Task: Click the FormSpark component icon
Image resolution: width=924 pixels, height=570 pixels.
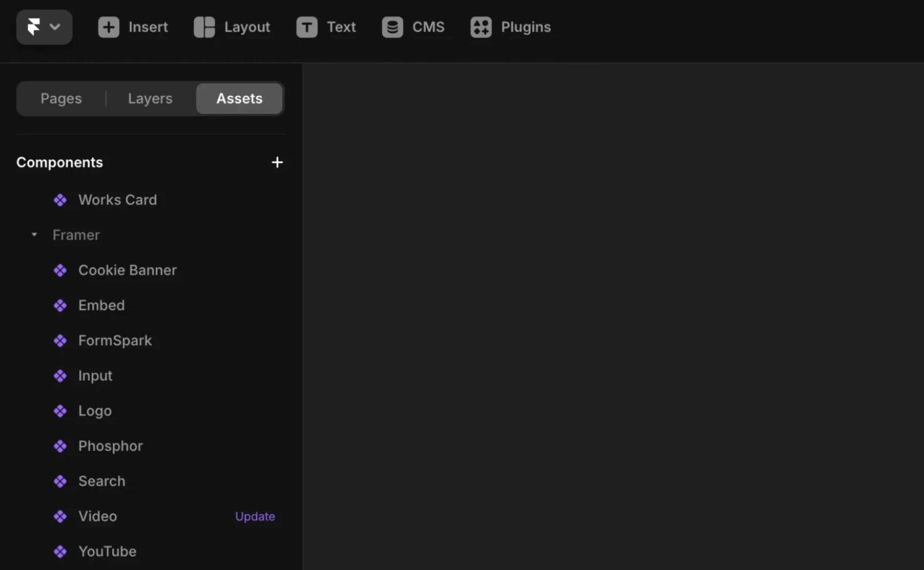Action: 60,341
